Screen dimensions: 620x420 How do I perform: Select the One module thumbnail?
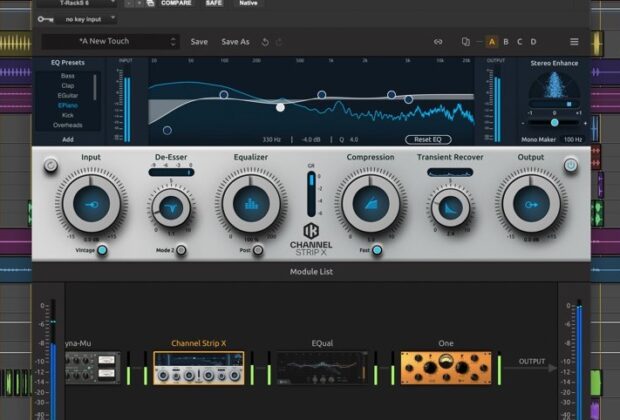(x=446, y=368)
